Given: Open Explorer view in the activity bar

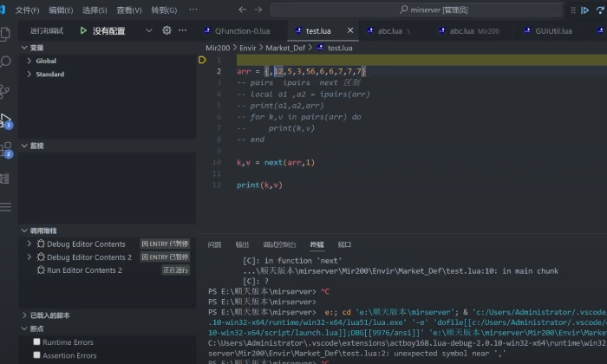Looking at the screenshot, I should (x=7, y=35).
